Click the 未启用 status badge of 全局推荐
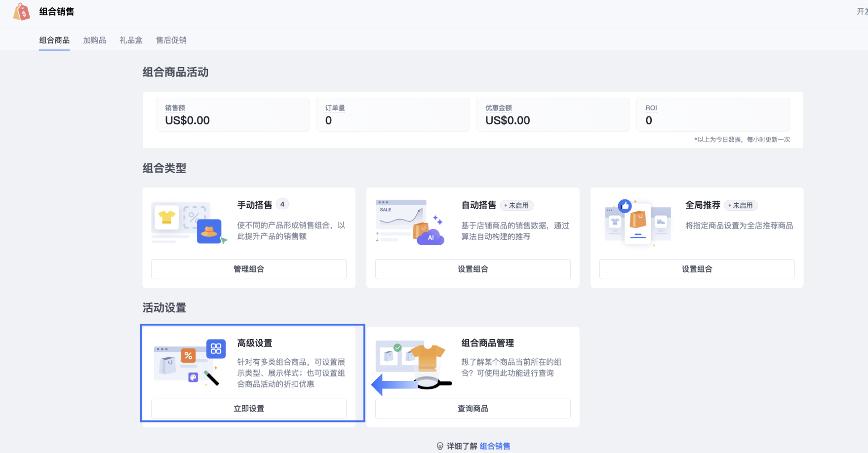868x453 pixels. tap(741, 205)
